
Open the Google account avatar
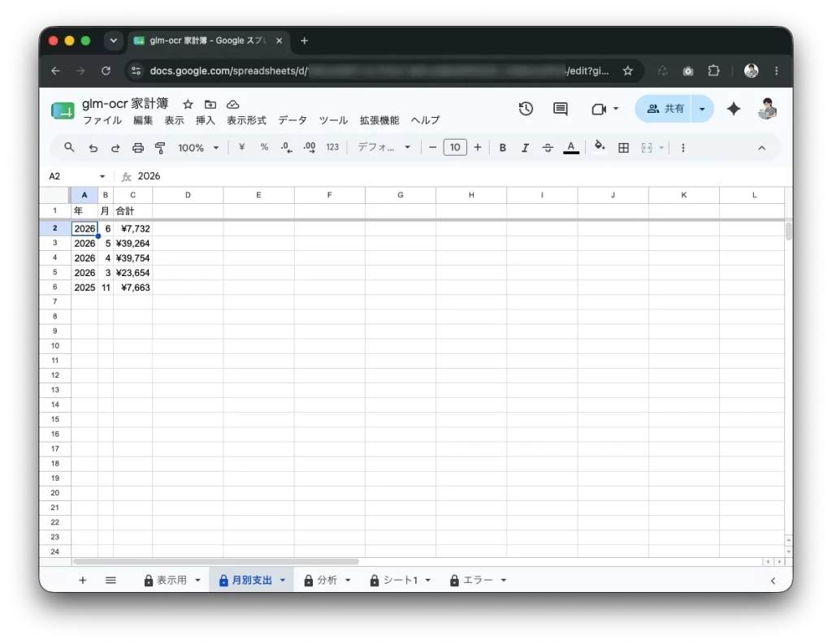point(767,108)
